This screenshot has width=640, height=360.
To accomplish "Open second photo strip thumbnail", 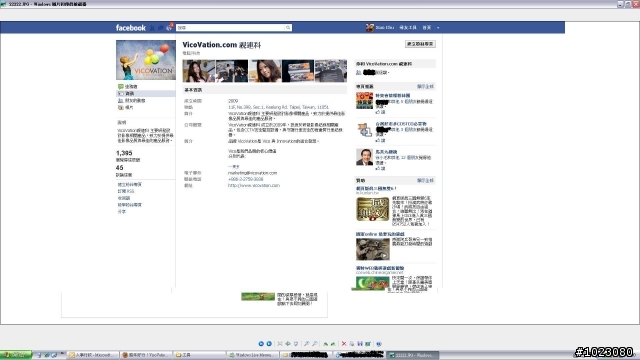I will tap(232, 71).
